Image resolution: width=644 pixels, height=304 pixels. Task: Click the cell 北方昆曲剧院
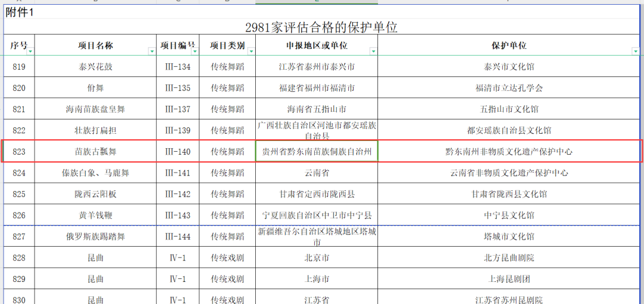pos(509,258)
